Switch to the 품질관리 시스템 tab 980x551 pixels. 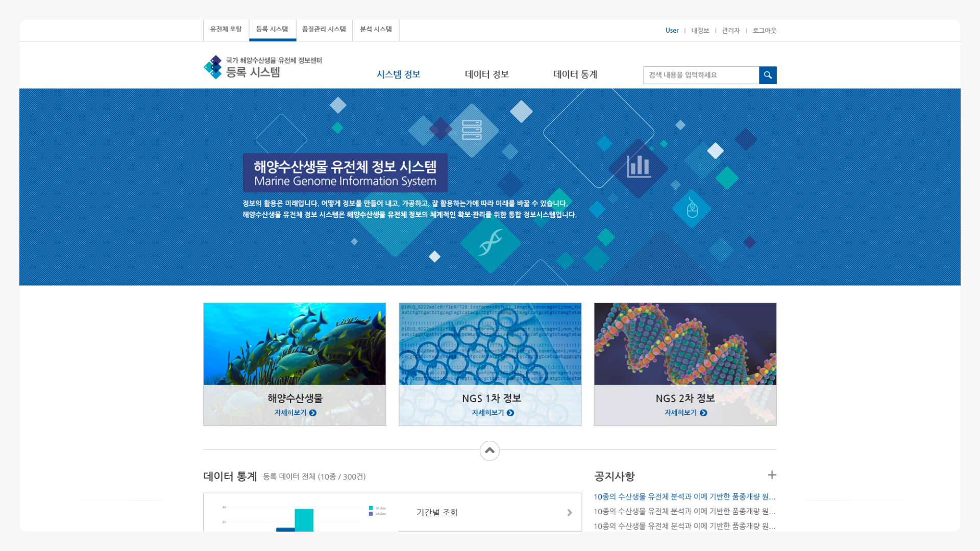click(324, 30)
